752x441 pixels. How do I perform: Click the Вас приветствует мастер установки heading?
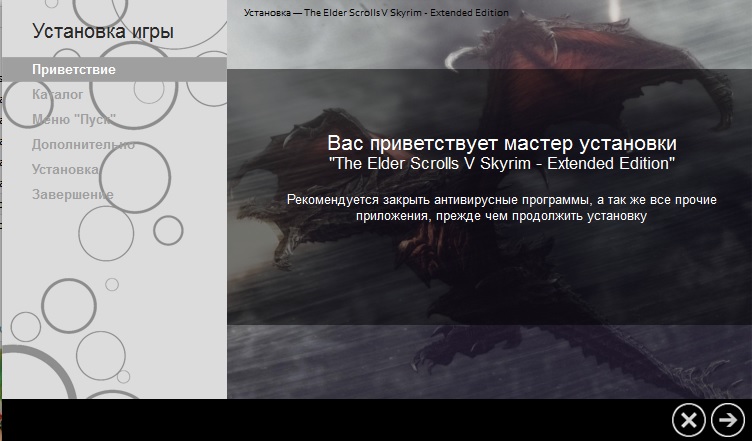(x=502, y=143)
